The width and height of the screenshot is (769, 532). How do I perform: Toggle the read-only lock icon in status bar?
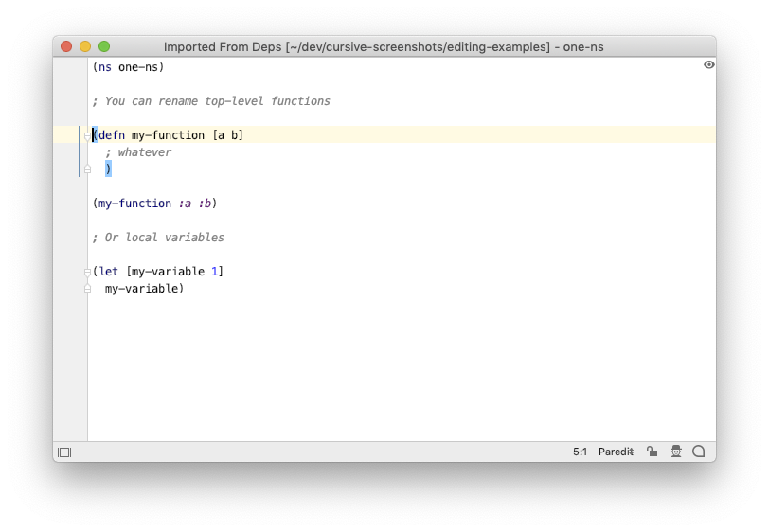tap(652, 452)
